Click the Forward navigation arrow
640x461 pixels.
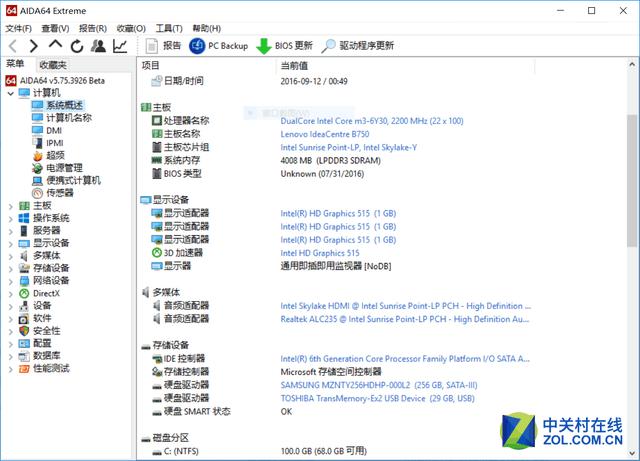(x=33, y=46)
